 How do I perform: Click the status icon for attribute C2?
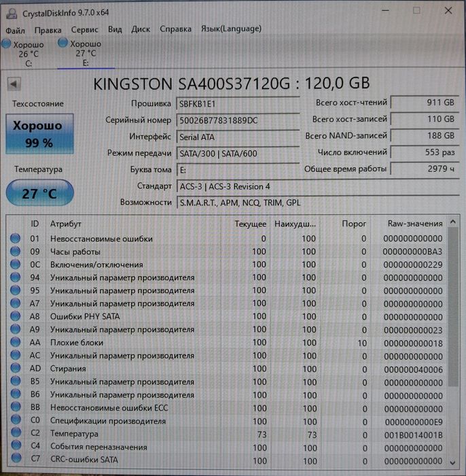[16, 433]
